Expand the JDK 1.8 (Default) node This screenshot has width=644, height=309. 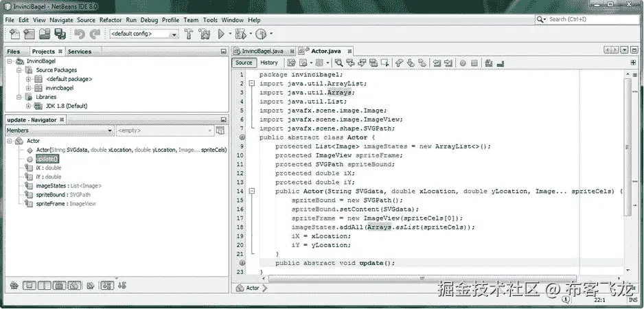click(28, 106)
